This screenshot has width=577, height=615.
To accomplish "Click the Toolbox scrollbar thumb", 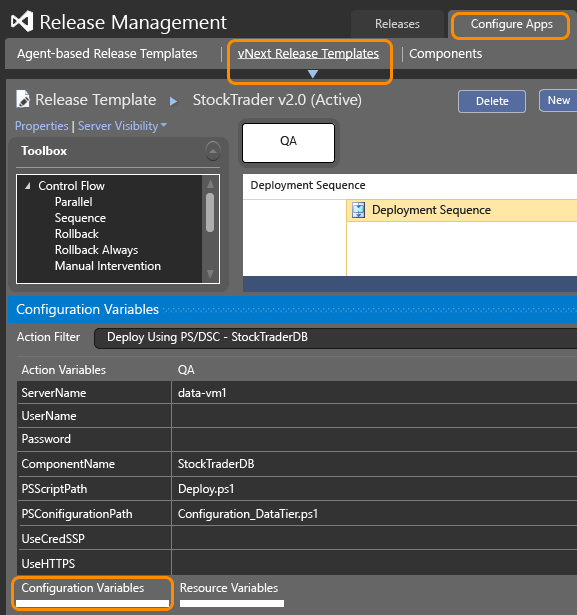I will click(210, 212).
